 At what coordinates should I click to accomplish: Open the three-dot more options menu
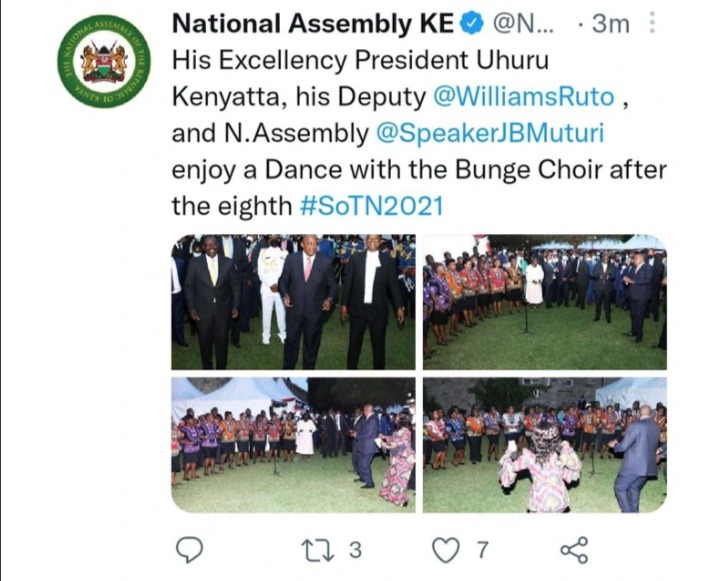[651, 23]
